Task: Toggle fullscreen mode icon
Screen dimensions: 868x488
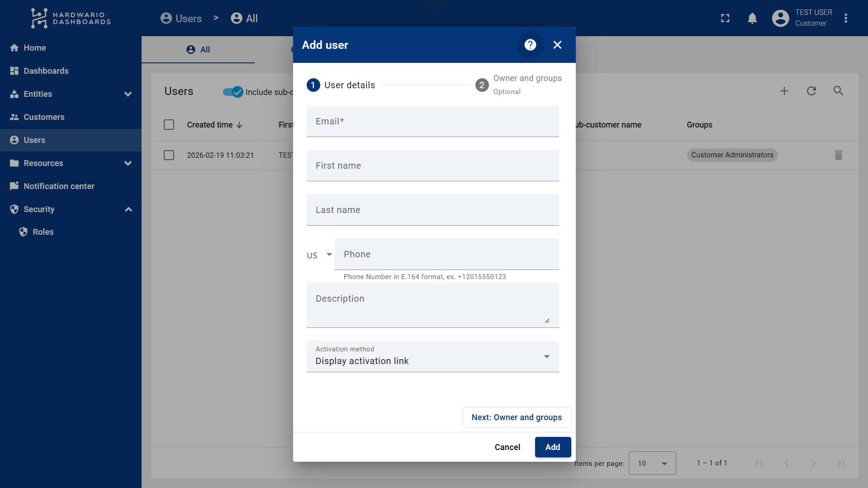Action: point(725,18)
